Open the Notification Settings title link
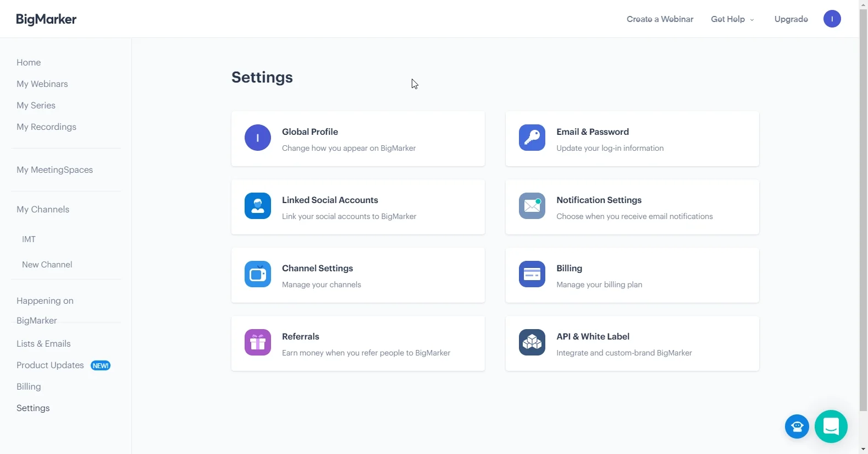This screenshot has height=454, width=868. click(x=599, y=200)
